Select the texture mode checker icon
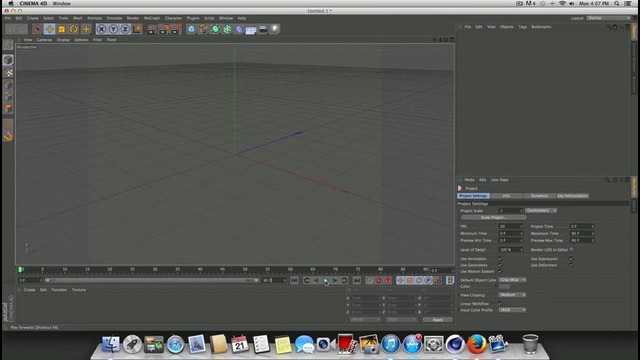 point(8,73)
